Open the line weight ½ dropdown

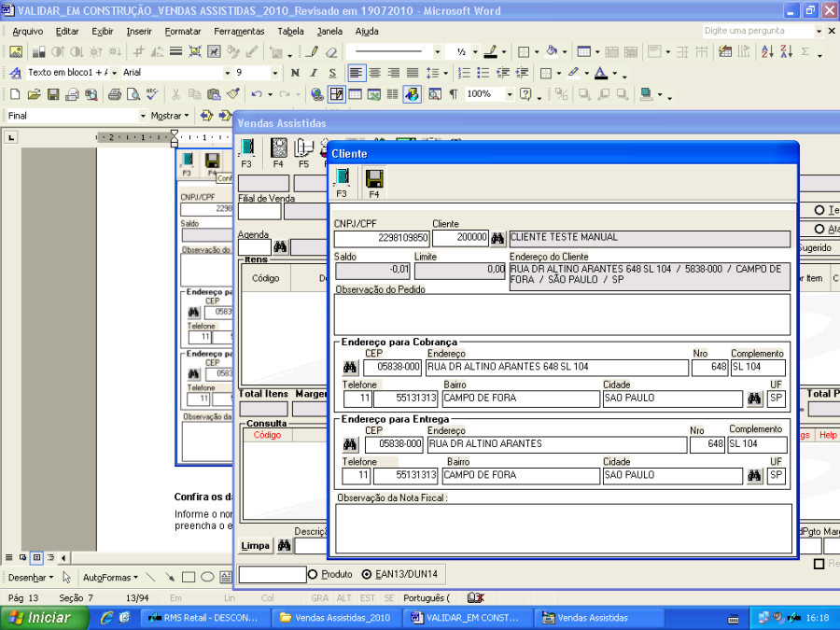[475, 52]
